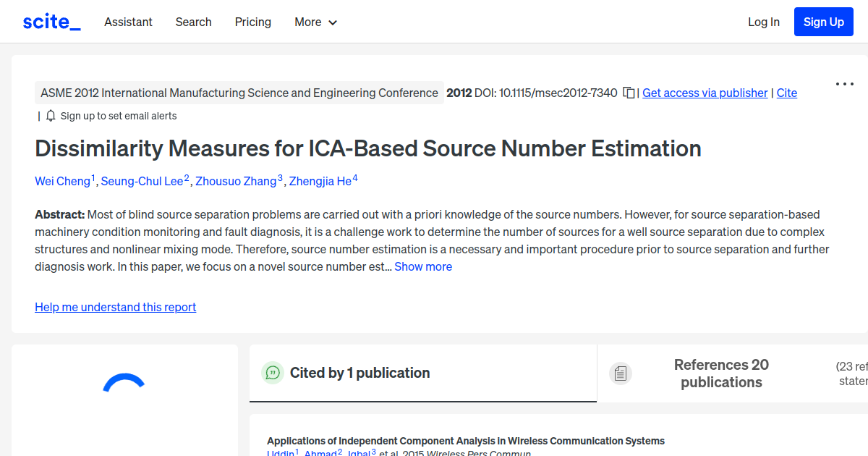
Task: Open Get access via publisher
Action: 705,93
